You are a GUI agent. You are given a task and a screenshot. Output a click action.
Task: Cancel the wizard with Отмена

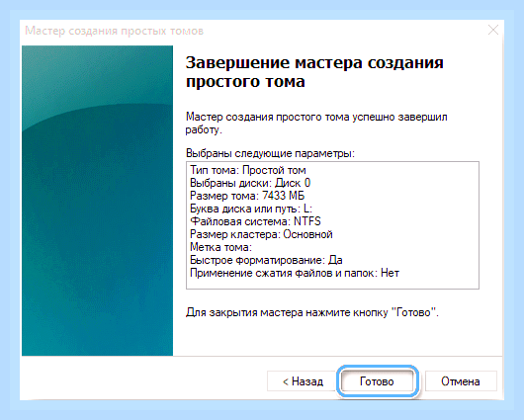point(461,381)
